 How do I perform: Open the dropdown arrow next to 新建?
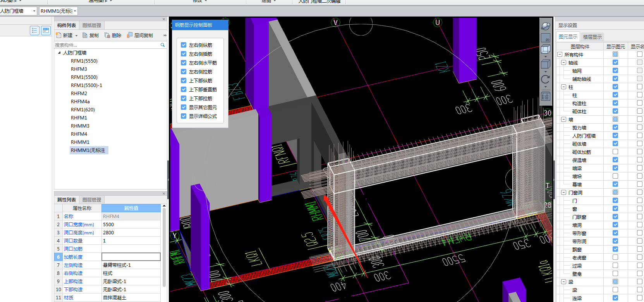[76, 36]
